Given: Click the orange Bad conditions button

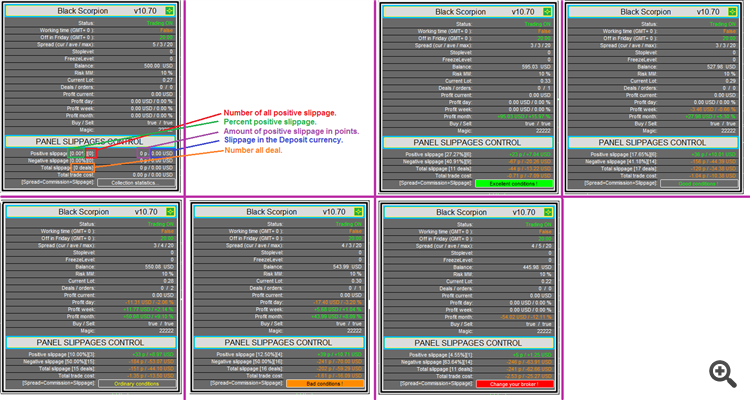Looking at the screenshot, I should [325, 384].
